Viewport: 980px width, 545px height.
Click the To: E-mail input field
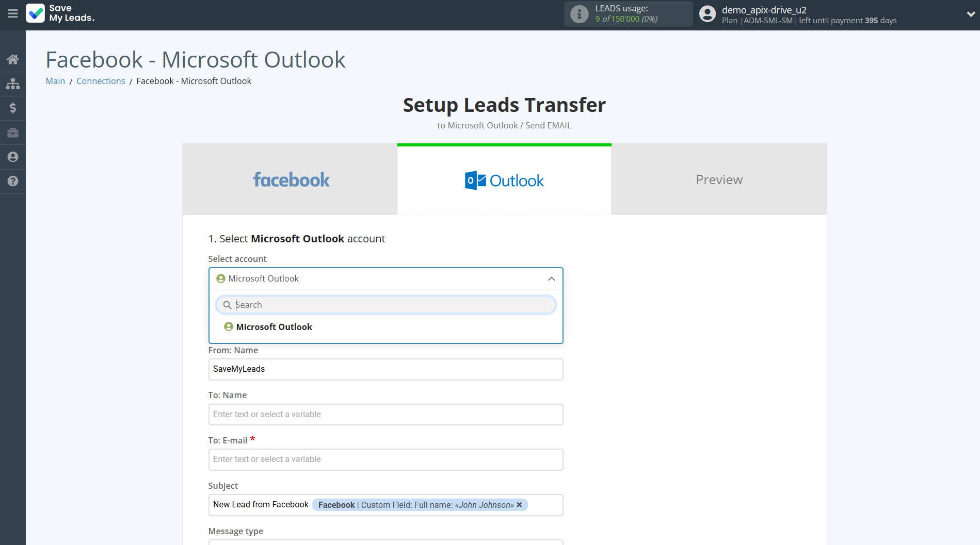385,459
